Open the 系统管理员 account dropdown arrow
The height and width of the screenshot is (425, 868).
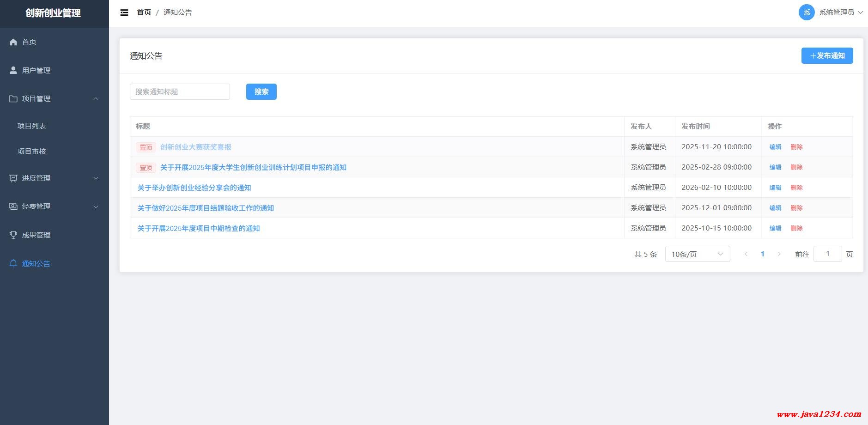point(860,12)
